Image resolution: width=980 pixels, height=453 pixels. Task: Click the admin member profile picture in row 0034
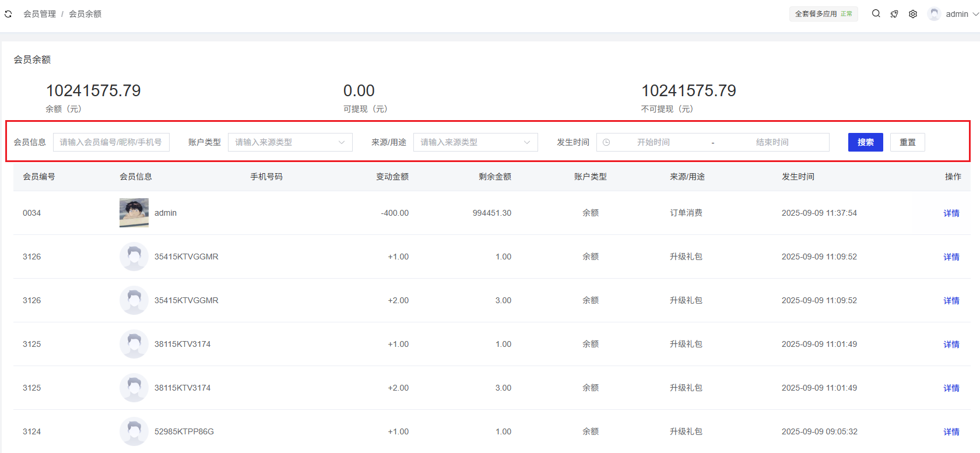[x=134, y=213]
